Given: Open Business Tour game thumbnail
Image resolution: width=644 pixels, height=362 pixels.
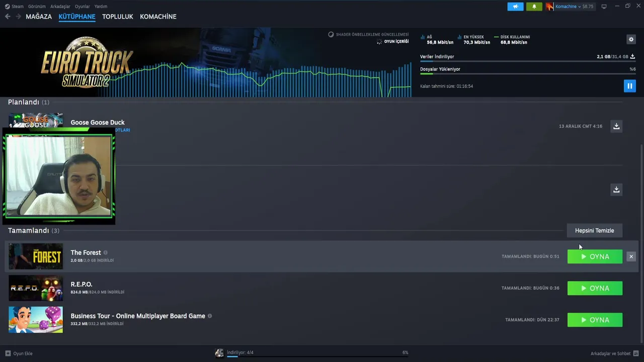Looking at the screenshot, I should coord(36,320).
